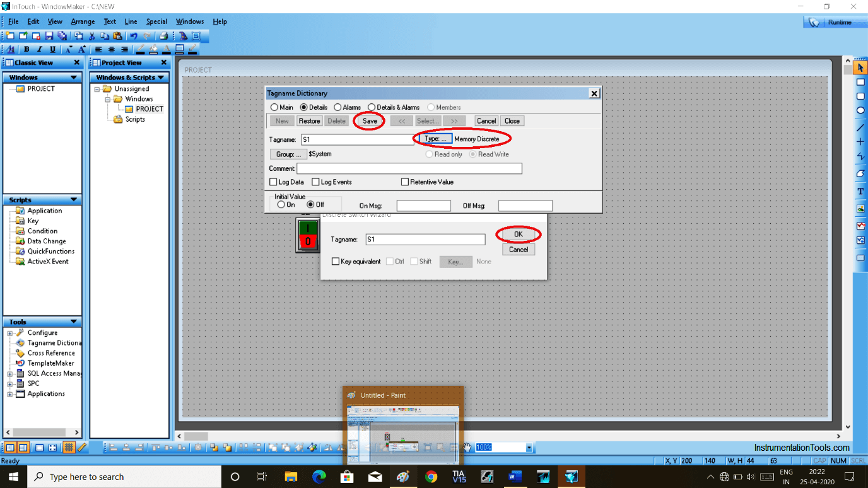The width and height of the screenshot is (868, 488).
Task: Select the Main radio button
Action: pyautogui.click(x=274, y=107)
